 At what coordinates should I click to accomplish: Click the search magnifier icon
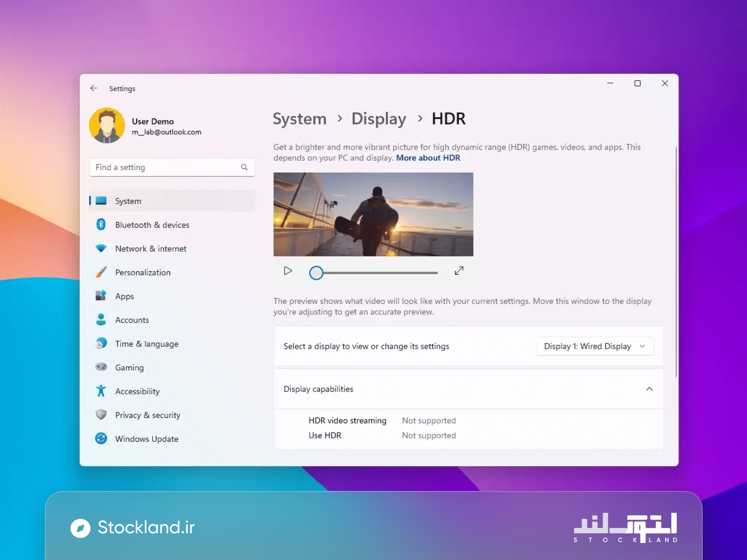[x=244, y=167]
